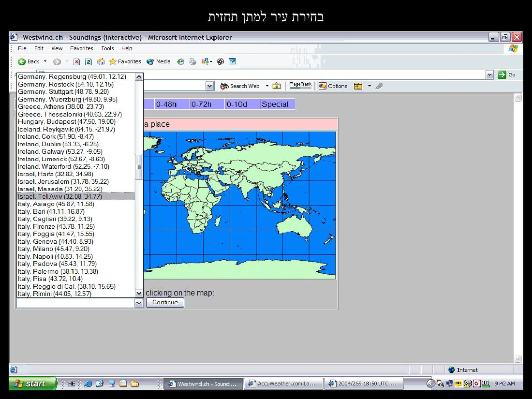Select Israel, Jerusalem in the list
The image size is (532, 399).
[75, 181]
